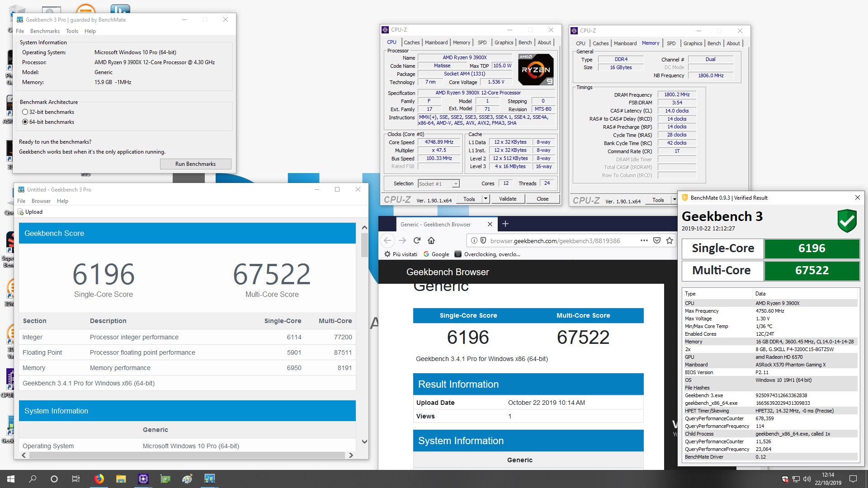Click BenchMate verified green shield
The image size is (868, 488).
coord(847,221)
